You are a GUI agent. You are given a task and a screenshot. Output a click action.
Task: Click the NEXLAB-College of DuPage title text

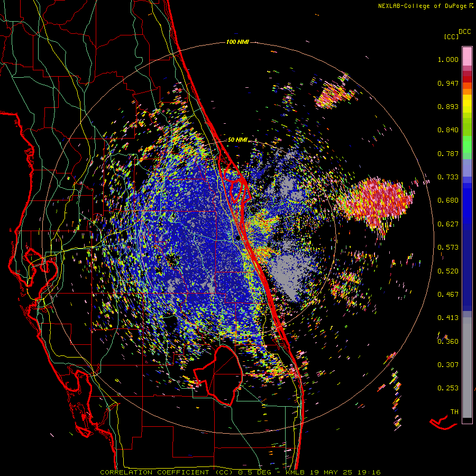[422, 6]
